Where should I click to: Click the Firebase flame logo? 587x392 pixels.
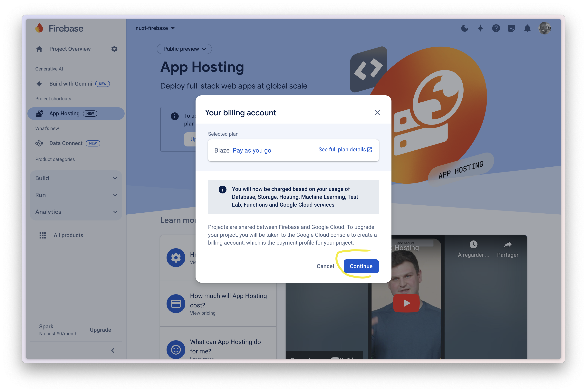(39, 28)
